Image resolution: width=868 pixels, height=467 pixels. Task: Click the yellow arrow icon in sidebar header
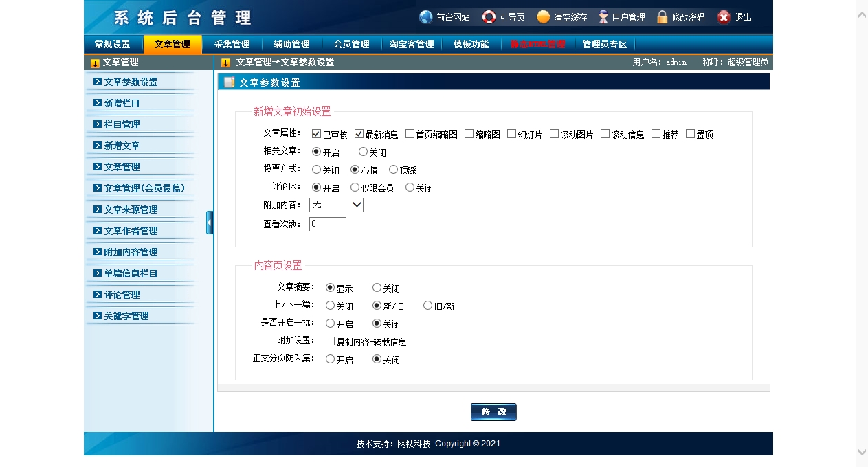96,63
